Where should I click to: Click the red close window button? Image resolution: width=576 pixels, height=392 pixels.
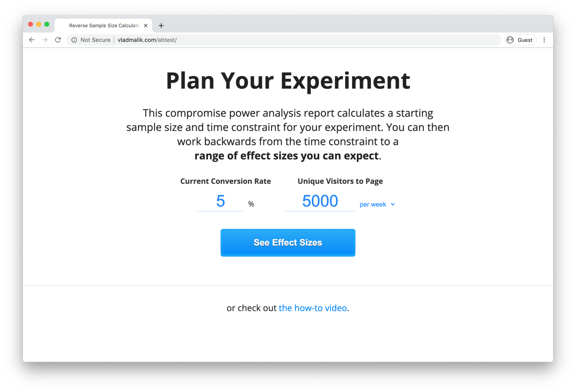coord(31,24)
